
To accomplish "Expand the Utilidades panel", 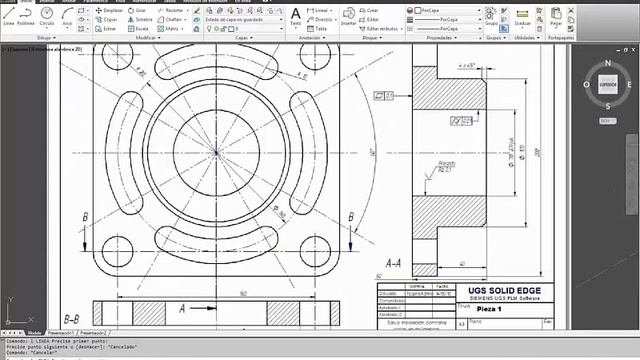I will point(527,38).
